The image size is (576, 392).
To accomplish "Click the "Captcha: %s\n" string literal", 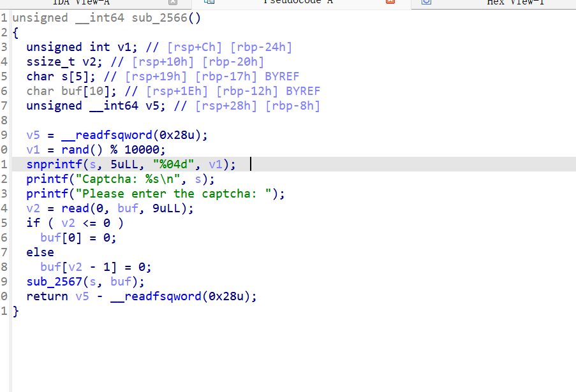I will tap(131, 179).
